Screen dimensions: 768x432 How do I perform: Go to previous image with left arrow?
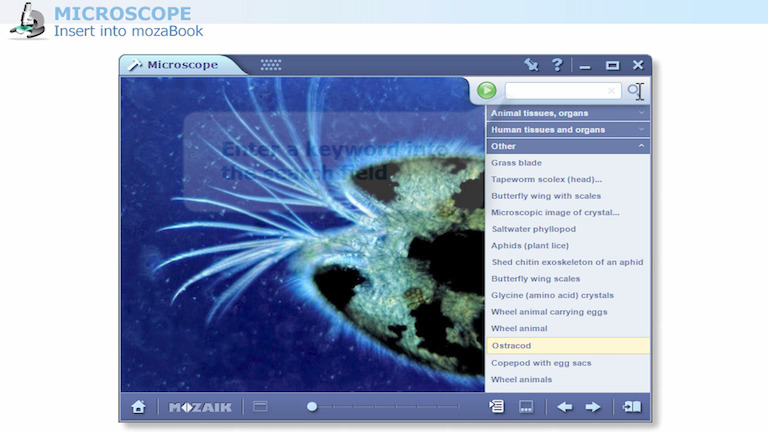tap(565, 407)
